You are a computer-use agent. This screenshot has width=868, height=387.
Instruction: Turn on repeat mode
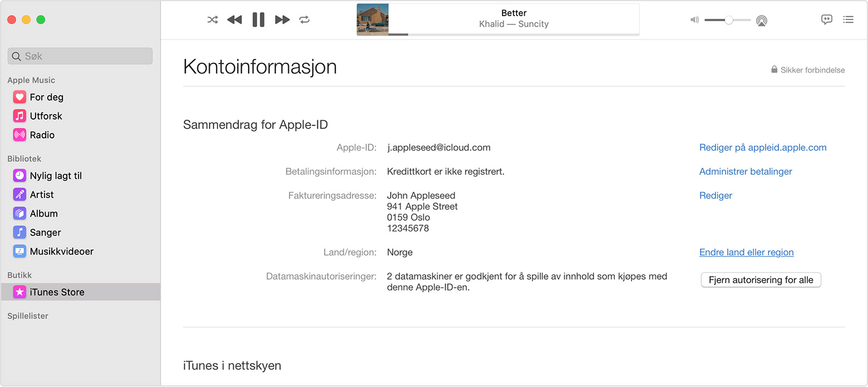tap(304, 19)
